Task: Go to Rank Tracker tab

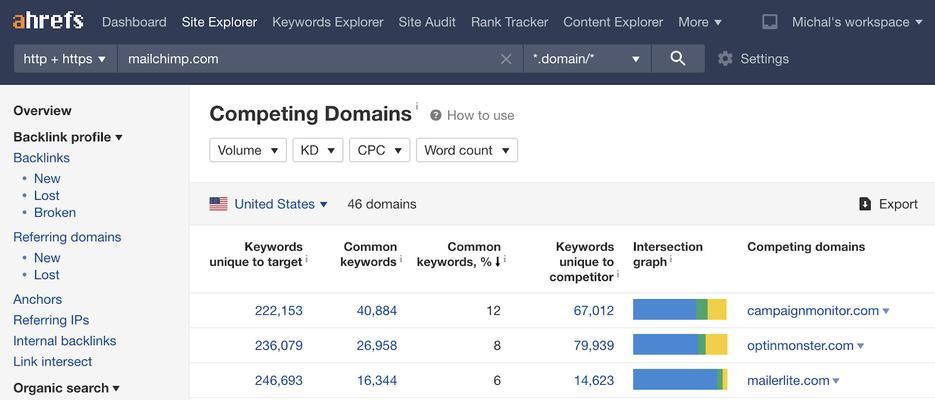Action: pos(509,22)
